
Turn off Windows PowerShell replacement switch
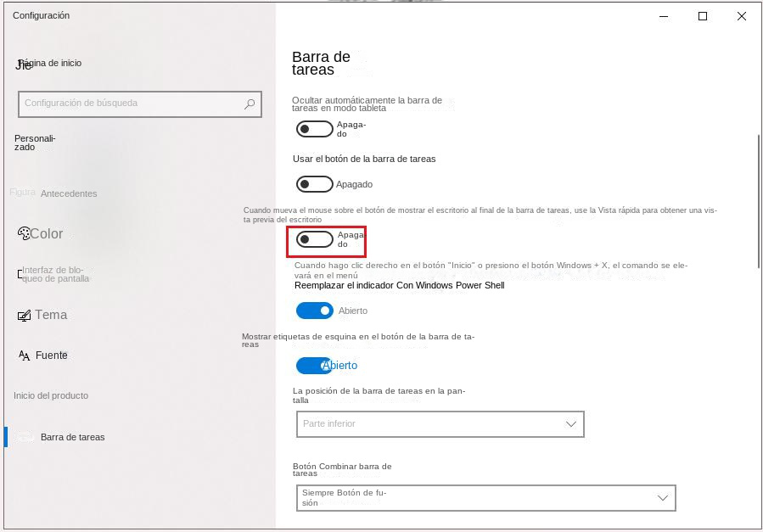[x=314, y=311]
